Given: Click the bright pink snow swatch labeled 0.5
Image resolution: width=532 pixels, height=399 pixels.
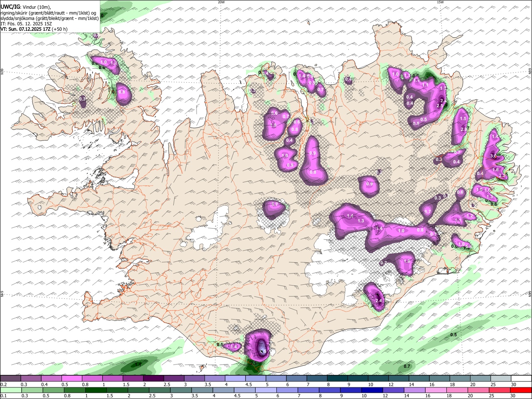Looking at the screenshot, I should tap(71, 379).
